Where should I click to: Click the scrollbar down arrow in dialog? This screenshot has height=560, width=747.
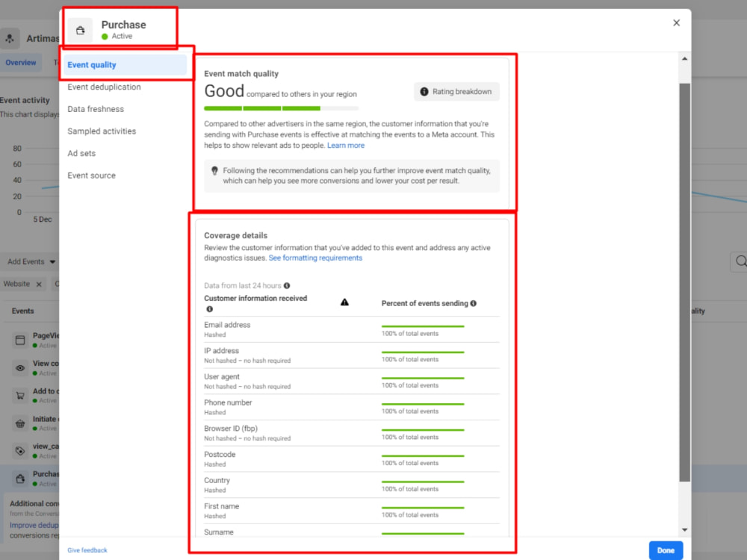684,529
